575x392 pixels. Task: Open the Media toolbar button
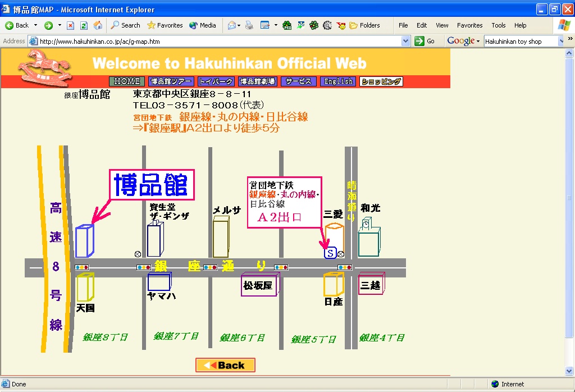tap(202, 25)
